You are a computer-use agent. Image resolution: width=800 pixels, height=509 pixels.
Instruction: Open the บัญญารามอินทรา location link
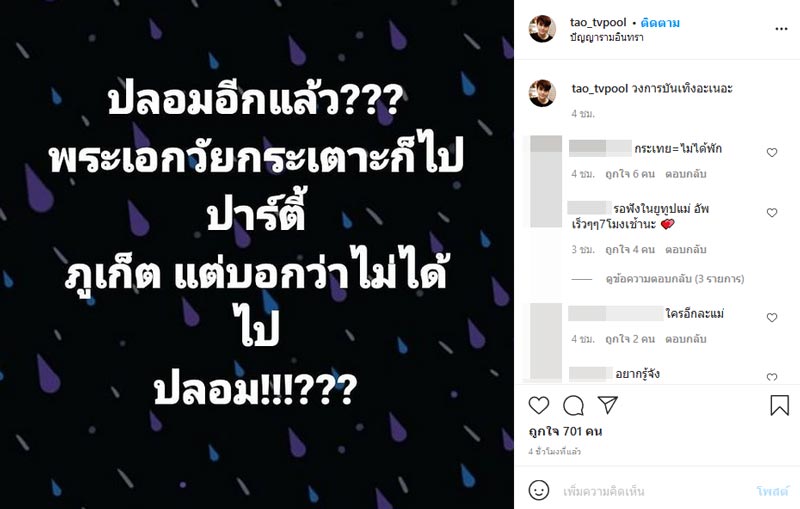click(x=606, y=38)
